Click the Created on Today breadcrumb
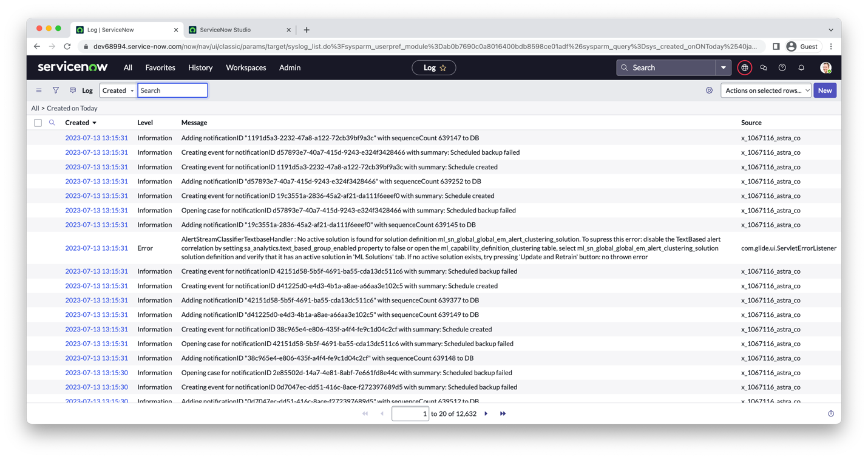This screenshot has height=459, width=868. click(x=72, y=108)
